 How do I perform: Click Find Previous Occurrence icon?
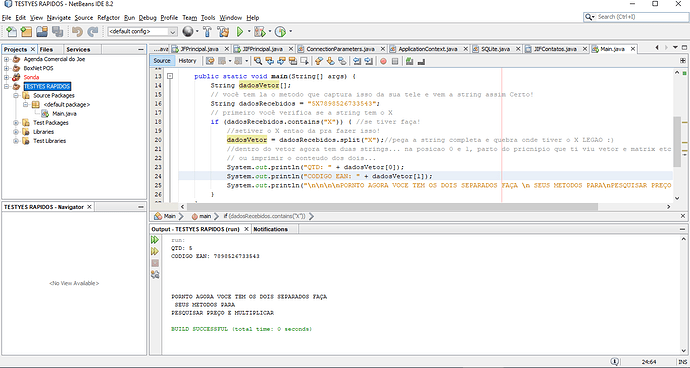[x=270, y=61]
